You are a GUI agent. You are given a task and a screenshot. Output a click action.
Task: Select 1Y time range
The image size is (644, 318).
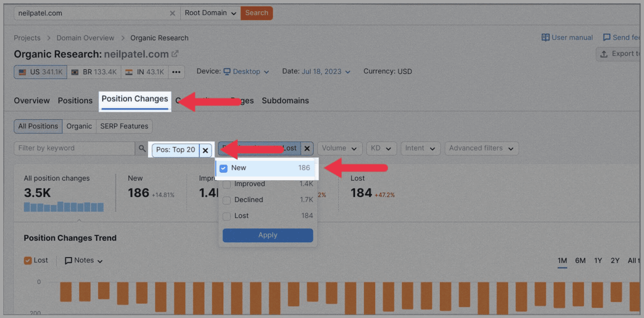point(598,261)
